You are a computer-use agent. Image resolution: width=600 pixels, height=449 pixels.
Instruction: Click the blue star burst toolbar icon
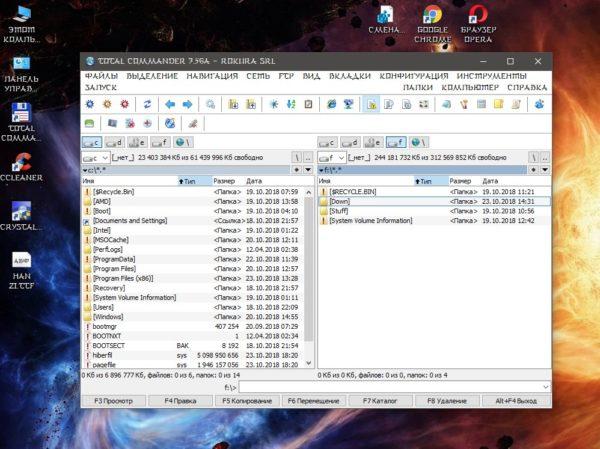274,104
